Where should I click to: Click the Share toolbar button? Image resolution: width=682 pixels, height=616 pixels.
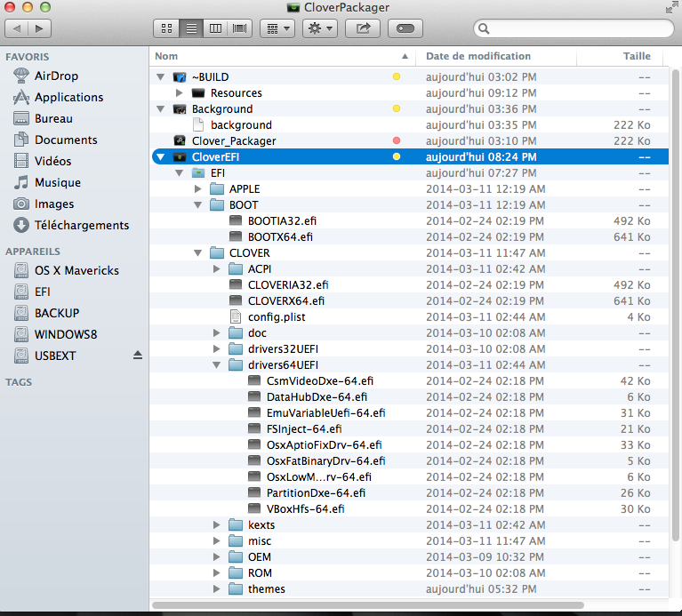363,28
